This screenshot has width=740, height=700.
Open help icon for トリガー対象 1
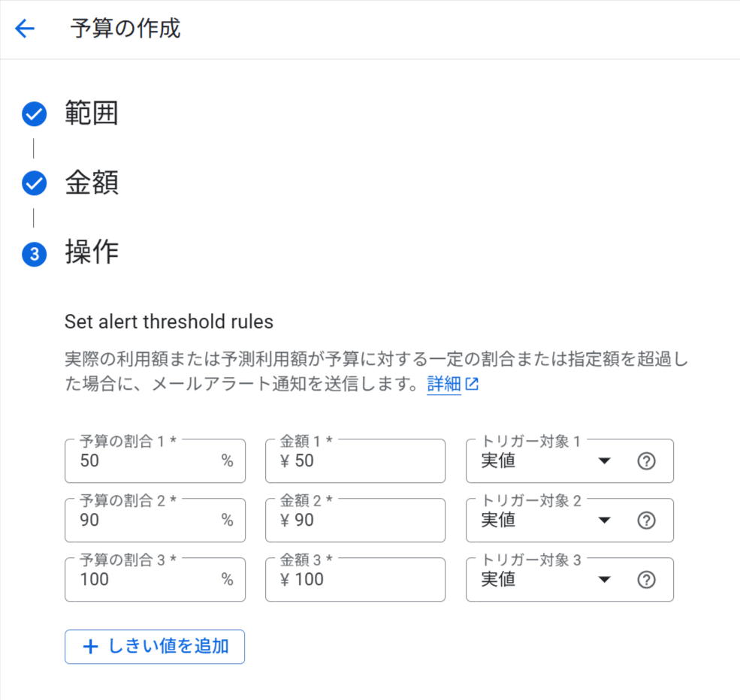[x=646, y=461]
